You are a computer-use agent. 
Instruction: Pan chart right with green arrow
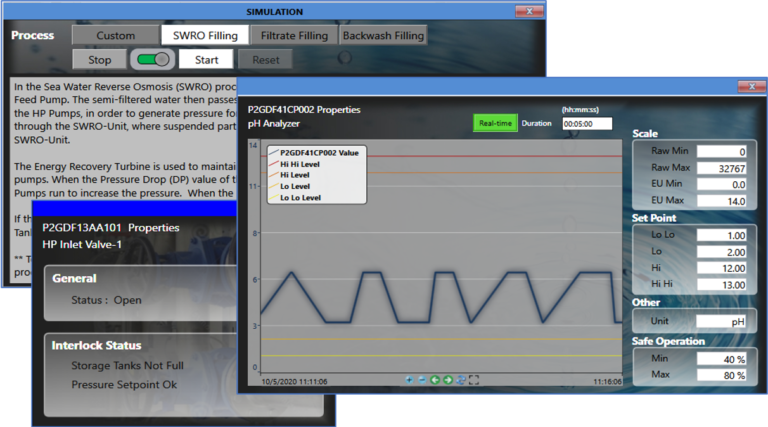click(447, 380)
